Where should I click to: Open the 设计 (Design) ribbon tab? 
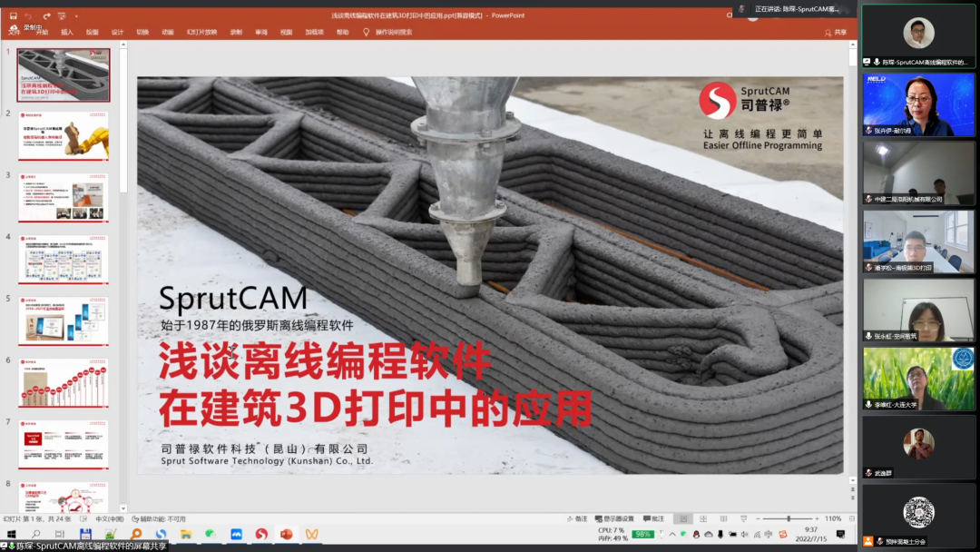(117, 32)
